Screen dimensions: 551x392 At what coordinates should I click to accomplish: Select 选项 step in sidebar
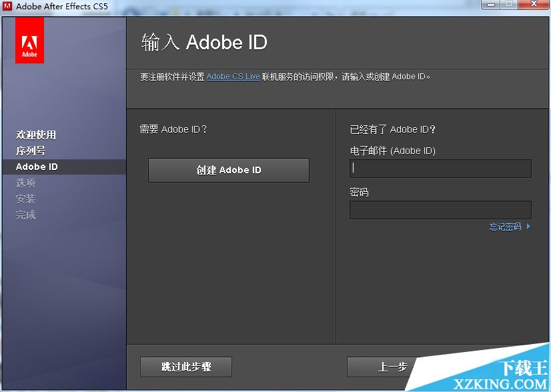click(25, 183)
